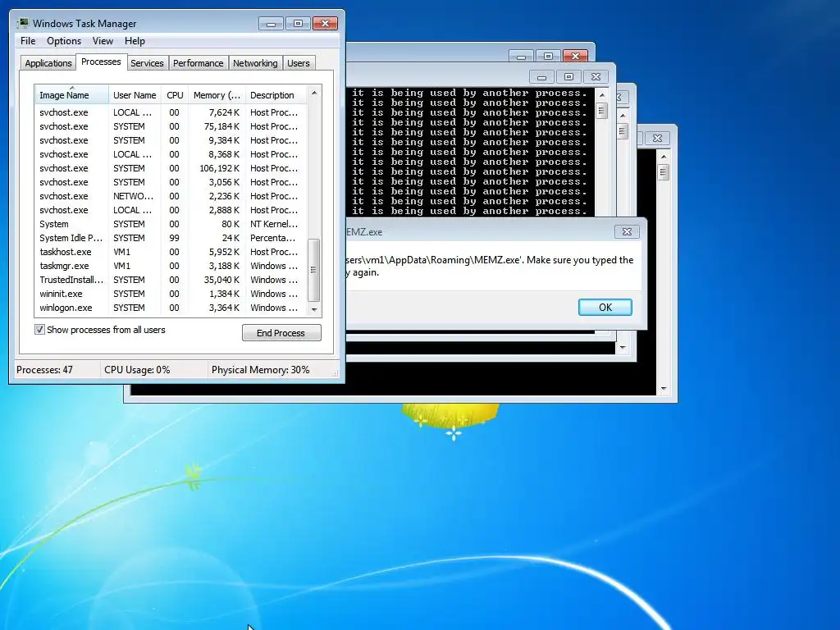The width and height of the screenshot is (840, 630).
Task: Select the Processes tab
Action: pos(101,62)
